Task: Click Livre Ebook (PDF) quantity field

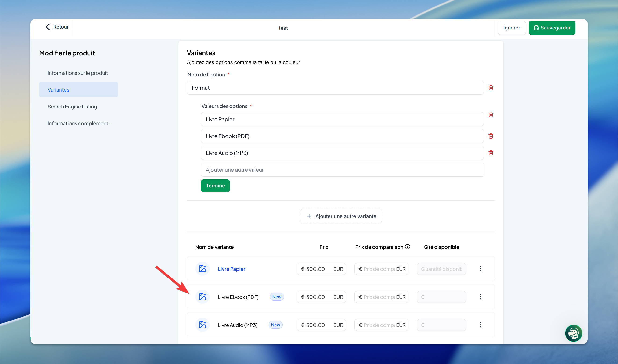Action: point(441,297)
